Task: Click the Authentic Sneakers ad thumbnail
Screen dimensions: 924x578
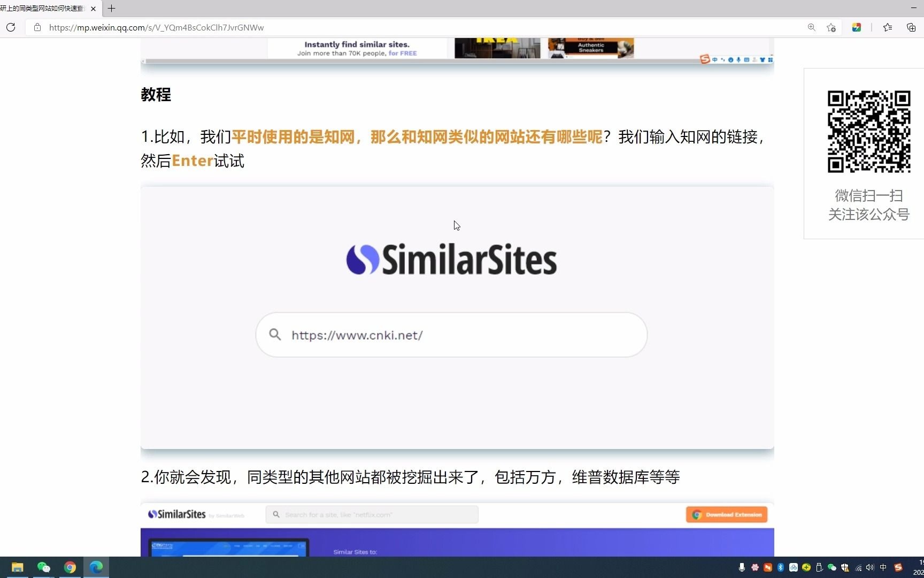Action: coord(591,48)
